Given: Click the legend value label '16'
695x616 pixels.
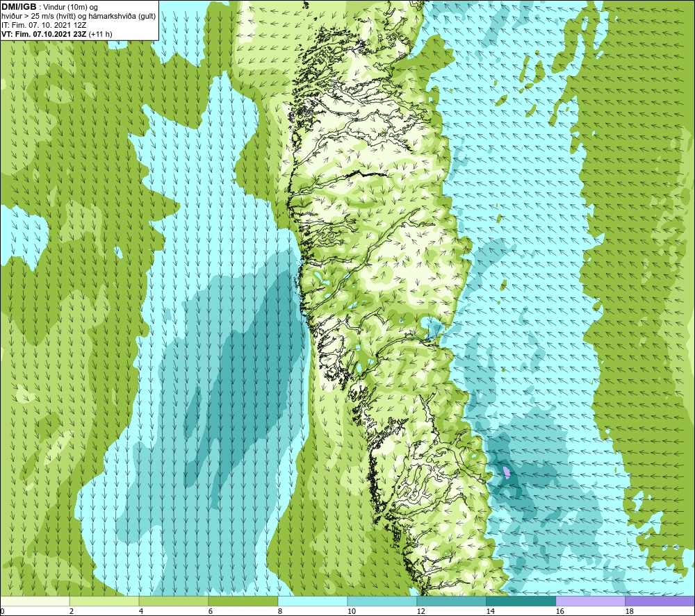Looking at the screenshot, I should (x=559, y=611).
